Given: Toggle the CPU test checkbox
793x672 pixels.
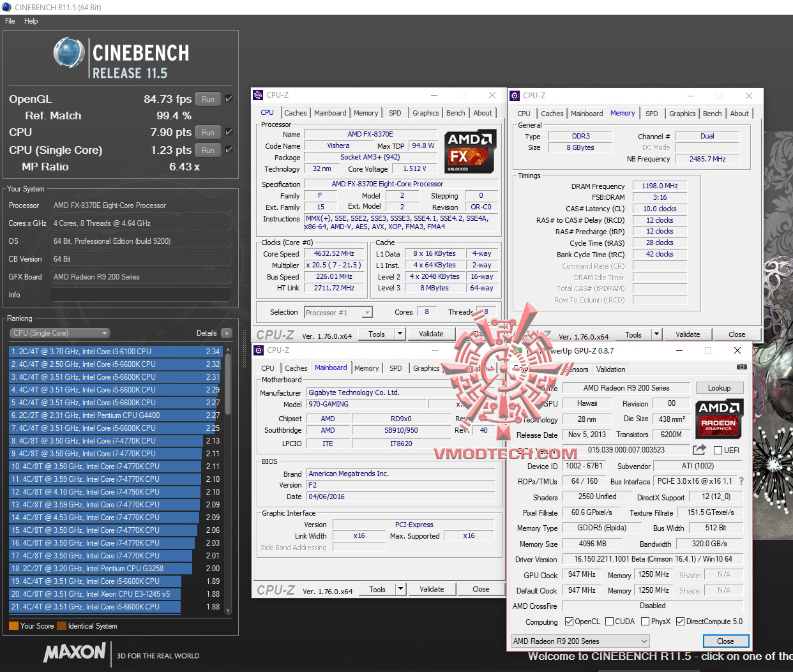Looking at the screenshot, I should [x=229, y=132].
